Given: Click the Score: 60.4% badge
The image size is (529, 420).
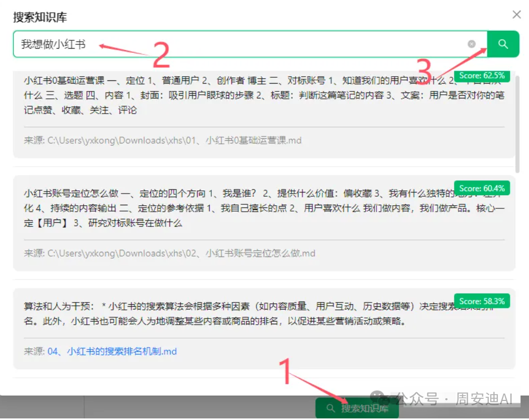Looking at the screenshot, I should 482,188.
